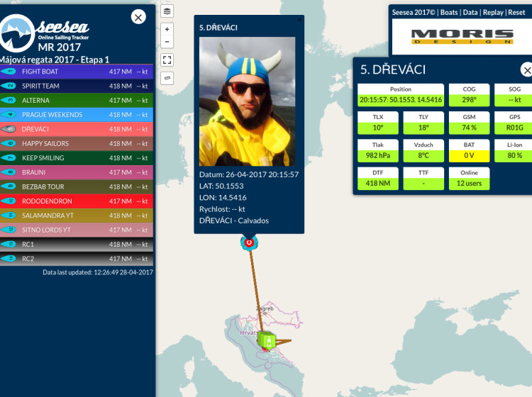Click the Seesea 2017© link

tap(414, 13)
